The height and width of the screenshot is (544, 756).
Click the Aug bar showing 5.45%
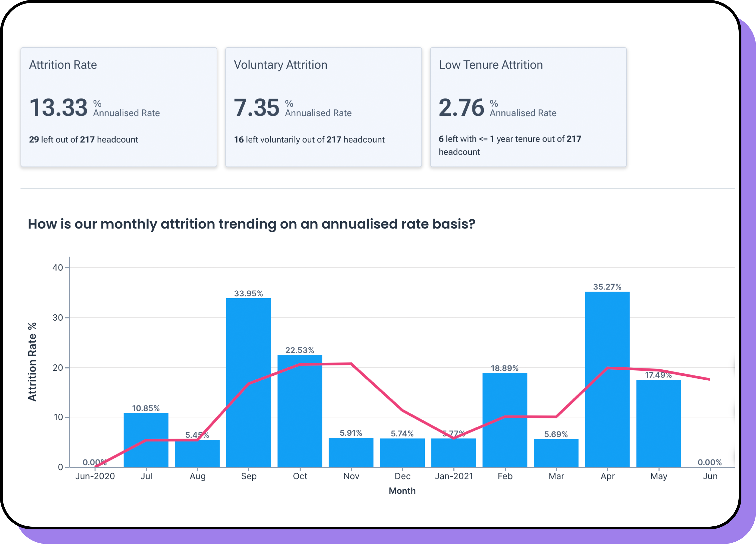(197, 454)
